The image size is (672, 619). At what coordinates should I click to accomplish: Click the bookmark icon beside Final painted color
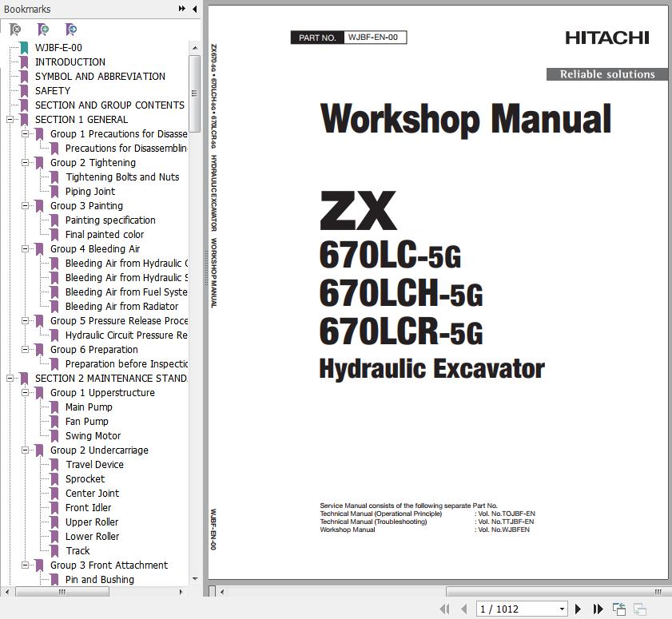(x=54, y=235)
